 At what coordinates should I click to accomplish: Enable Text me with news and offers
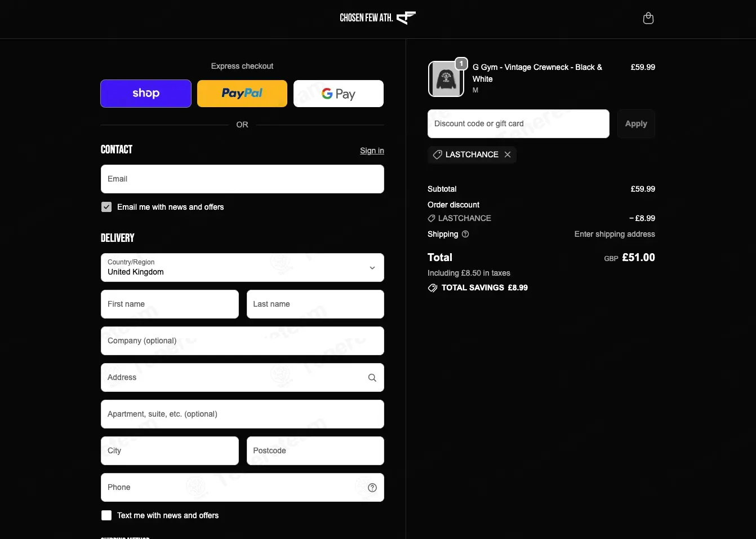coord(106,515)
